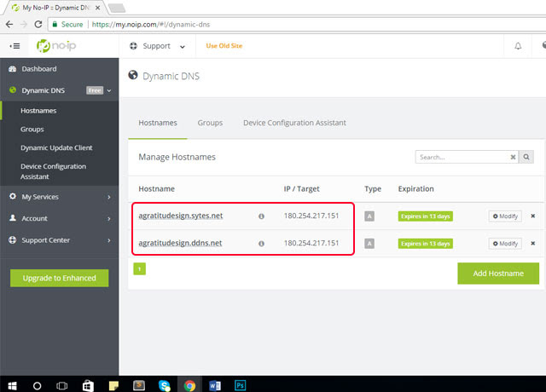Click page 1 pagination button

(139, 269)
